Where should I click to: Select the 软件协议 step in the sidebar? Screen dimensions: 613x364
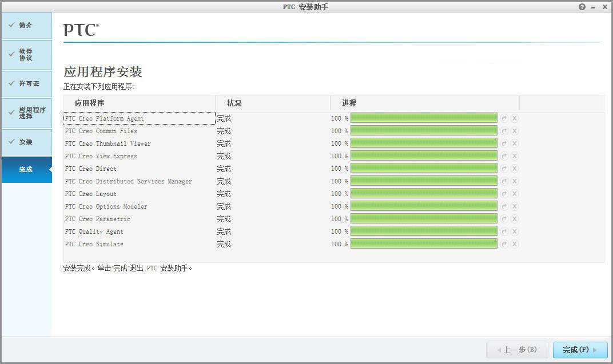tap(26, 54)
